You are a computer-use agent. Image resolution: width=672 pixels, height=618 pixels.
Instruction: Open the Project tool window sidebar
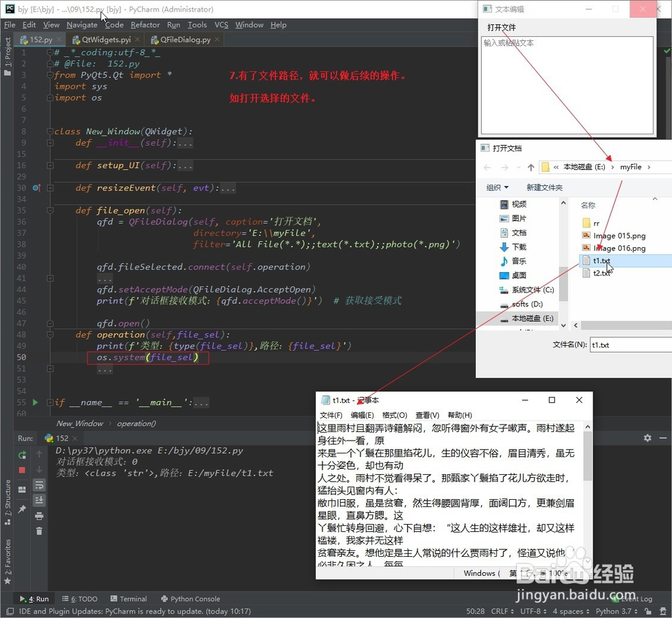pos(7,56)
